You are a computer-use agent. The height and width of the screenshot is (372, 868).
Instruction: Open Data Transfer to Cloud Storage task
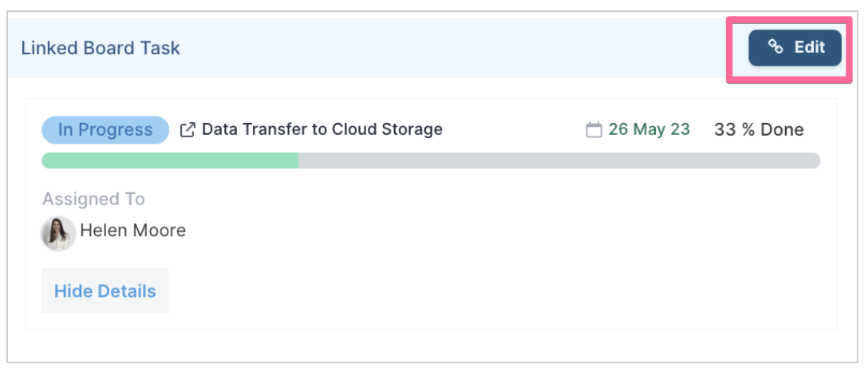pos(322,129)
